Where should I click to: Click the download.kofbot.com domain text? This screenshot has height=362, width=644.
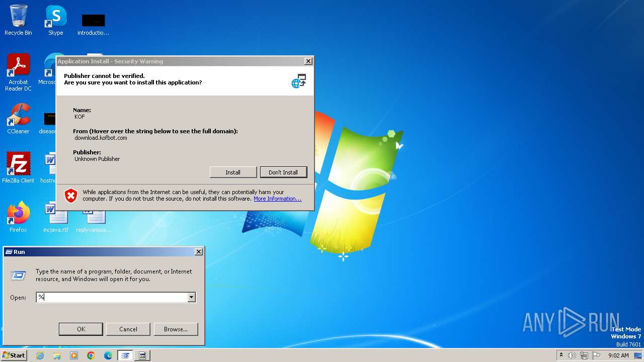coord(101,138)
